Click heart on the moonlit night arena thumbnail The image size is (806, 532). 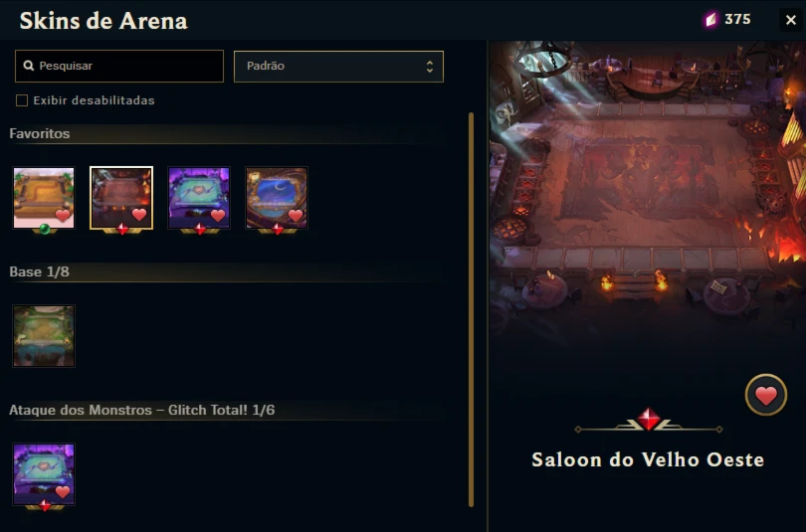point(296,215)
